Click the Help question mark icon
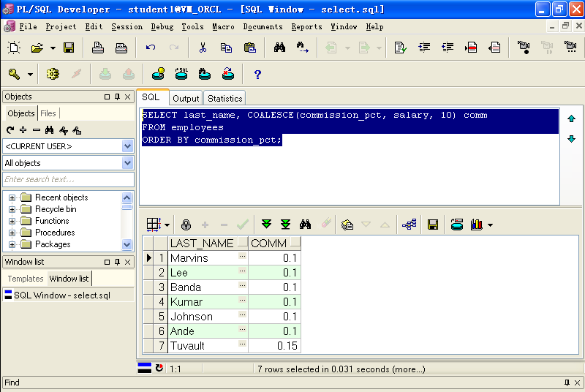 click(x=257, y=74)
